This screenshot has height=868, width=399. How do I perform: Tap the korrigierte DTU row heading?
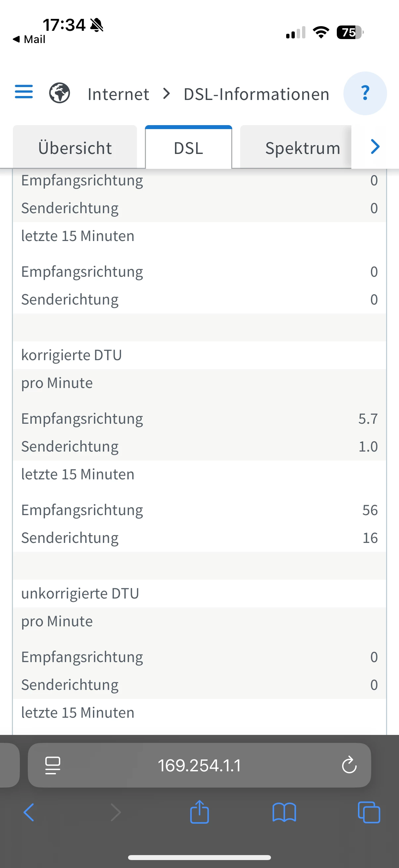tap(71, 355)
